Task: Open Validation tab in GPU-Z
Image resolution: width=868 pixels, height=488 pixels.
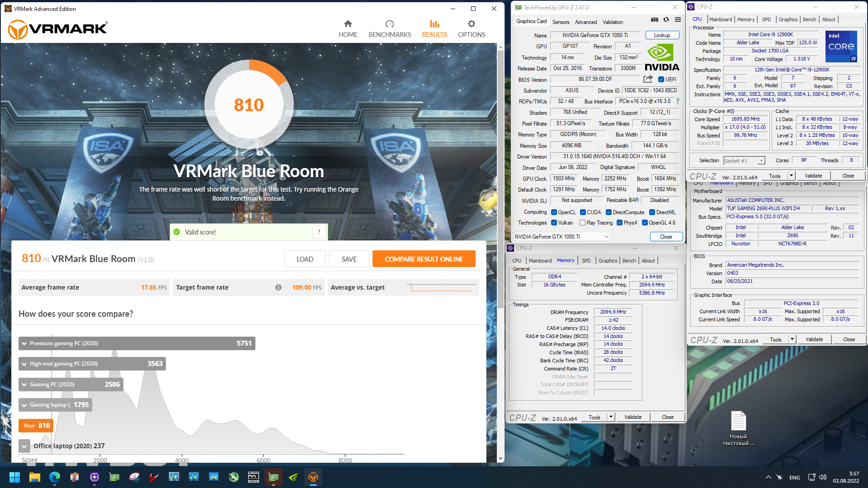Action: coord(613,22)
